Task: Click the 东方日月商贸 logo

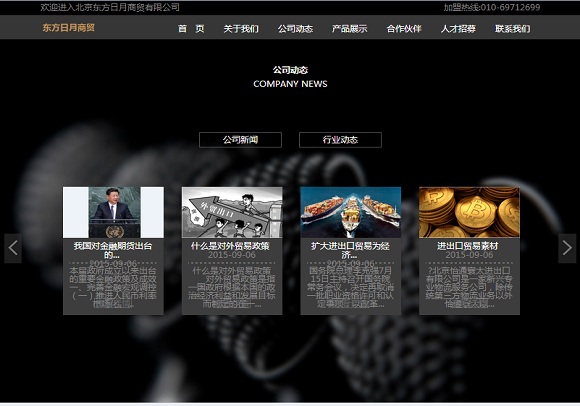Action: click(x=68, y=28)
